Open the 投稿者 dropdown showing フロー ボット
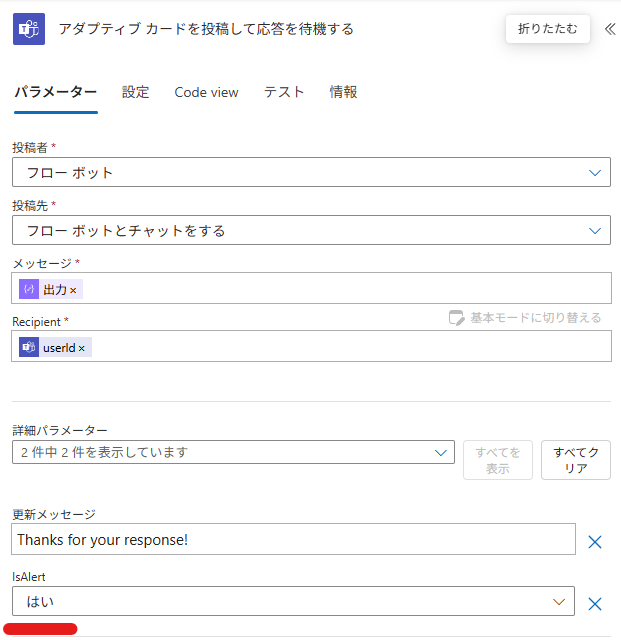Screen dimensions: 621x640 [312, 172]
